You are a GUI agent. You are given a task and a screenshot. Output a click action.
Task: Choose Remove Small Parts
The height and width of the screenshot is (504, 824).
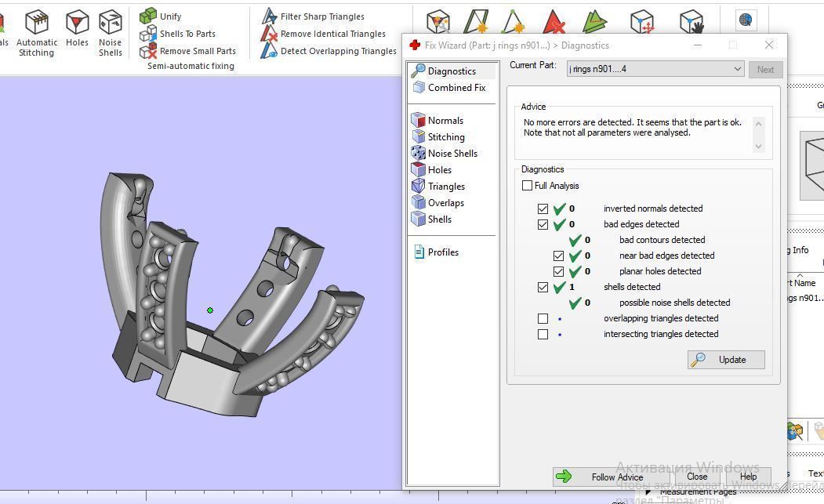[x=187, y=51]
